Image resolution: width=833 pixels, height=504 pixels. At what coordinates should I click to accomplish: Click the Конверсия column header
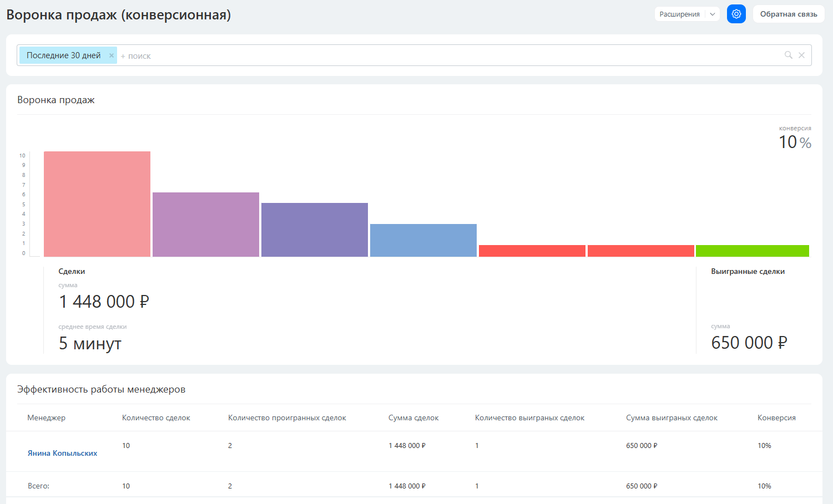tap(776, 418)
